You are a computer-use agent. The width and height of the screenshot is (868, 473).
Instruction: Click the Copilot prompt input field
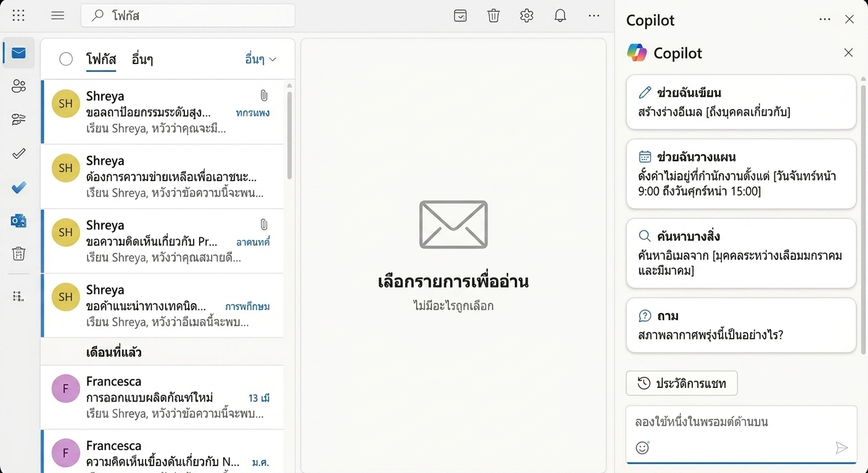coord(741,434)
